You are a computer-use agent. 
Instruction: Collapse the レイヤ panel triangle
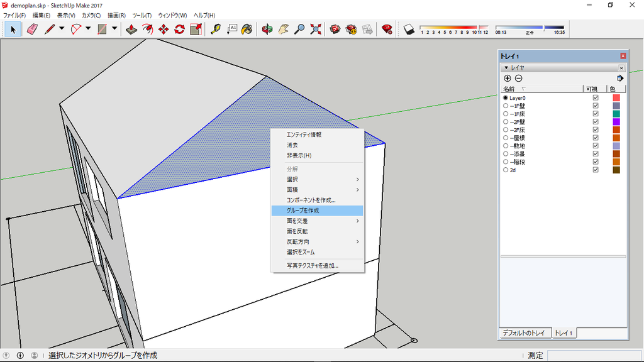(506, 68)
